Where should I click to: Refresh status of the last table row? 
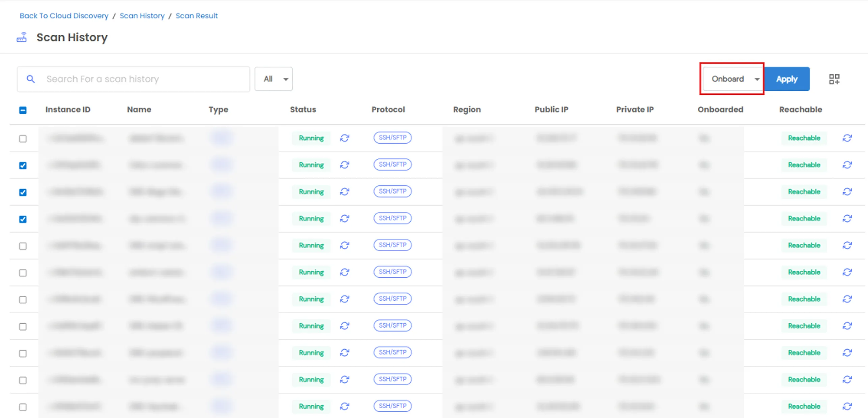[x=344, y=407]
